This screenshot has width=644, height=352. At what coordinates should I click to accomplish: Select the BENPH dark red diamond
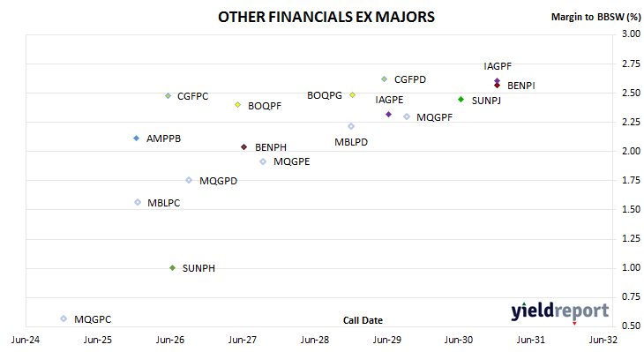pyautogui.click(x=244, y=146)
